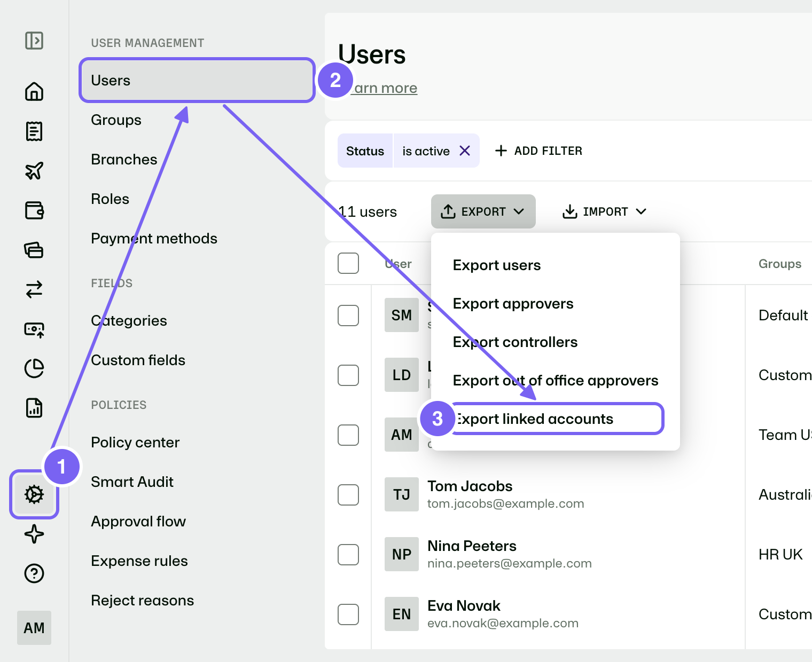
Task: Open the sparkle AI assistant icon
Action: coord(34,534)
